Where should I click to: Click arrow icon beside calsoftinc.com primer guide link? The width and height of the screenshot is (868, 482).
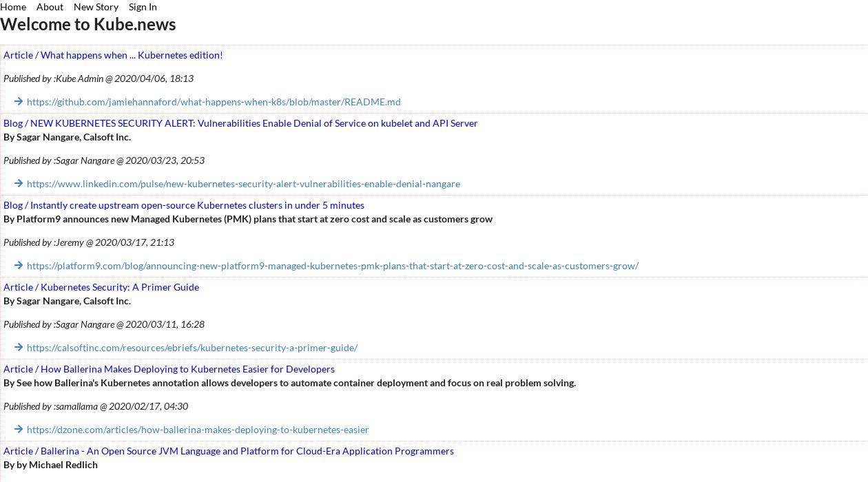point(19,348)
